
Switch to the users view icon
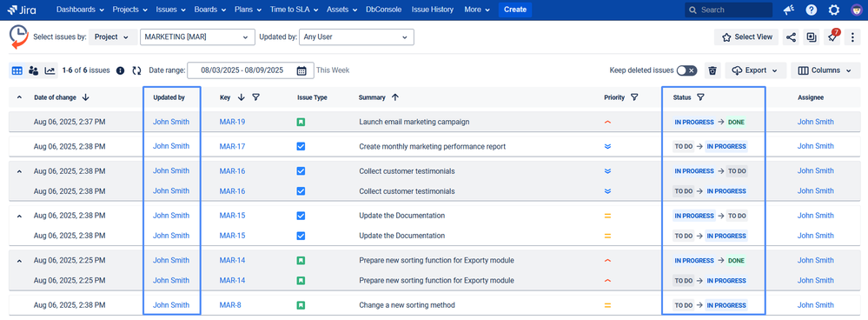[33, 70]
